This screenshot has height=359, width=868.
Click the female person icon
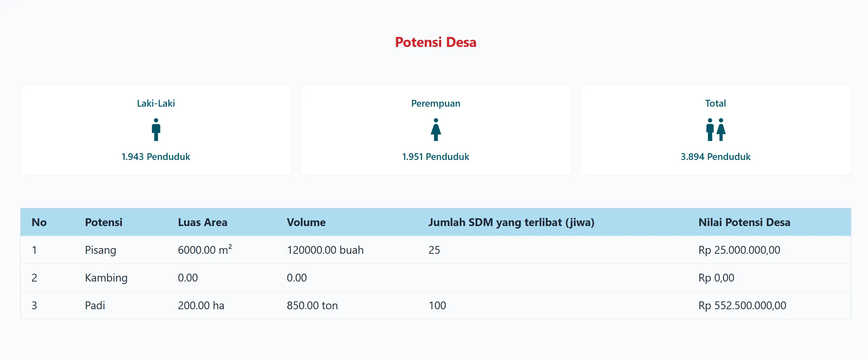pyautogui.click(x=436, y=130)
